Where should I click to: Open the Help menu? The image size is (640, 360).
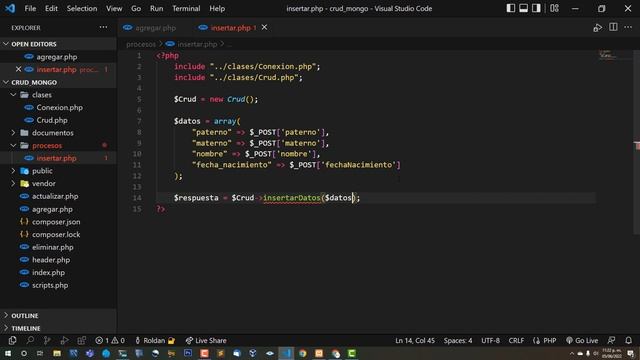tap(217, 8)
